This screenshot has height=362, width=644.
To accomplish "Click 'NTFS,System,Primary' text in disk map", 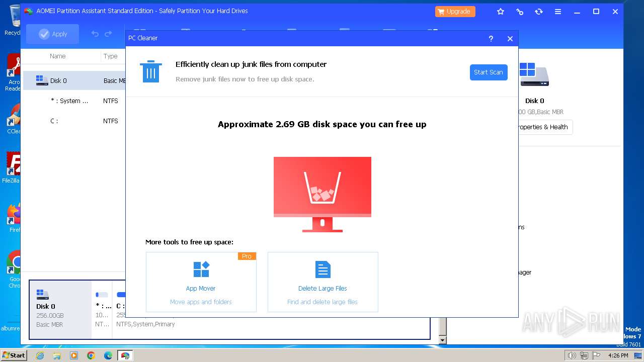I will point(145,324).
